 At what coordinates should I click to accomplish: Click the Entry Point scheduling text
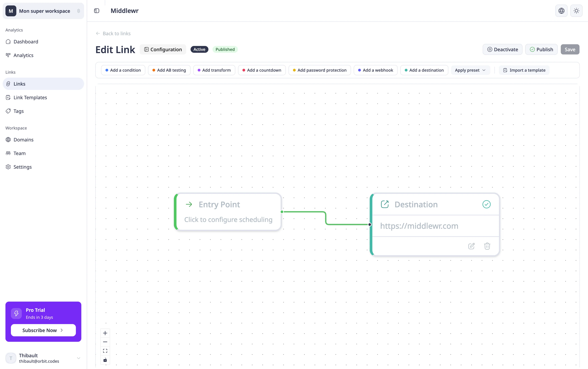point(228,219)
